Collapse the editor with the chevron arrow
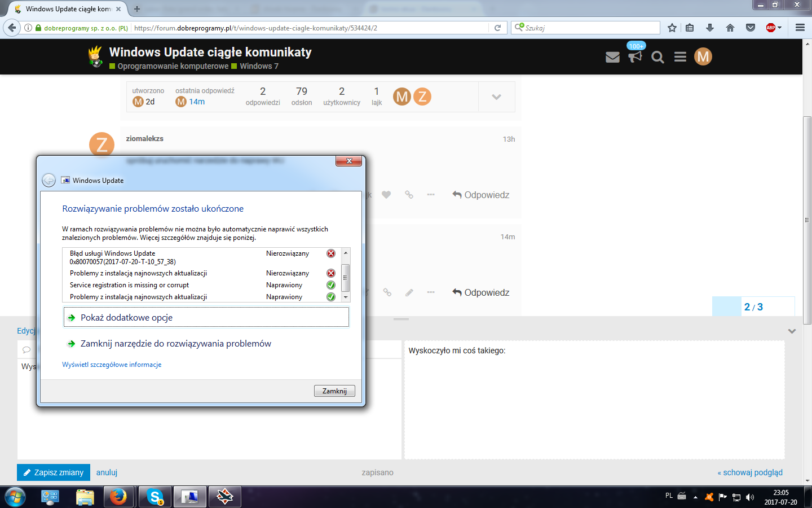812x508 pixels. pos(792,331)
